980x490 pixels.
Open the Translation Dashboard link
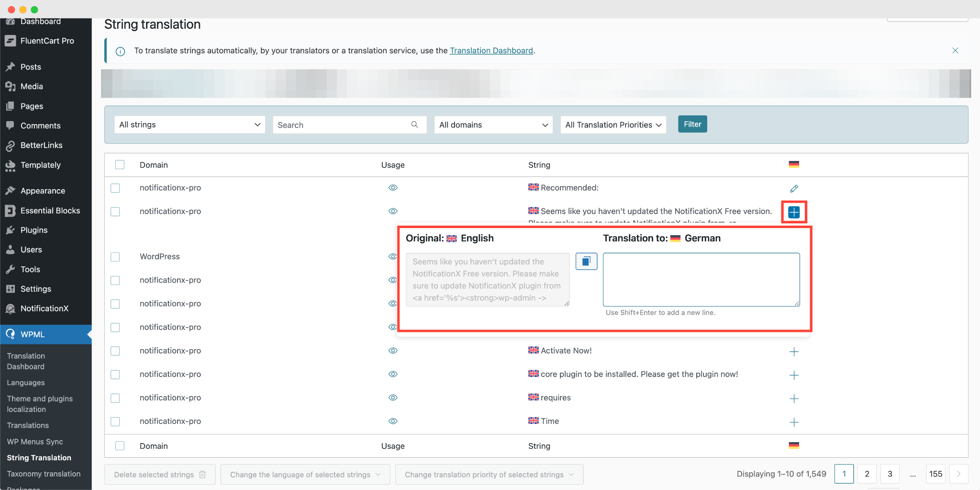[x=491, y=51]
